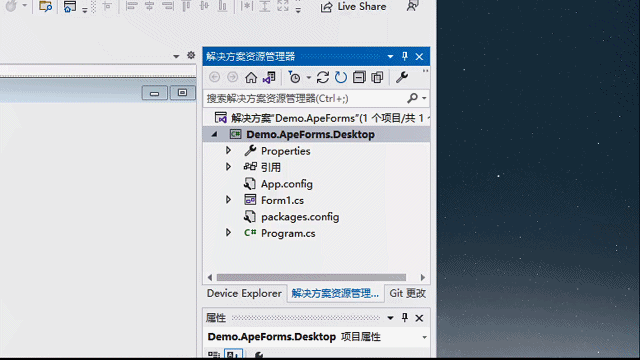The image size is (640, 360).
Task: Sync with active document icon
Action: point(322,77)
